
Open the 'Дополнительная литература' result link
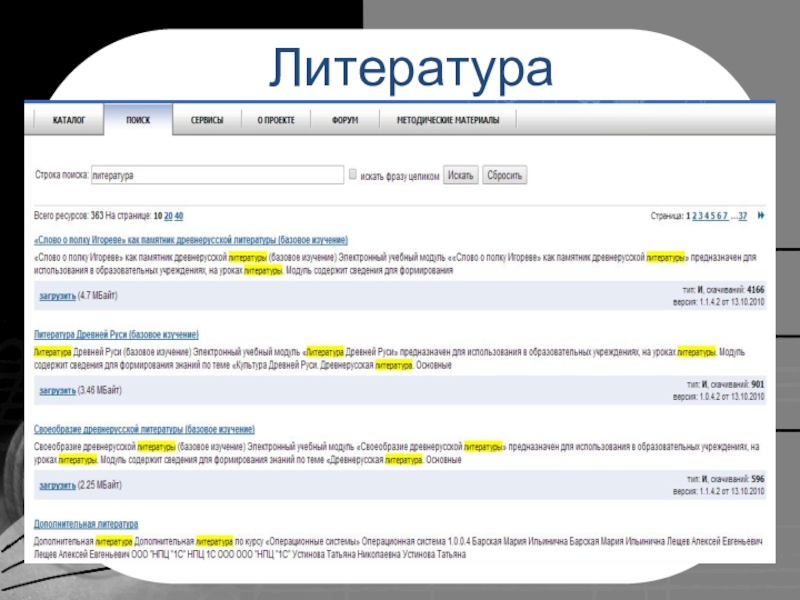click(86, 524)
